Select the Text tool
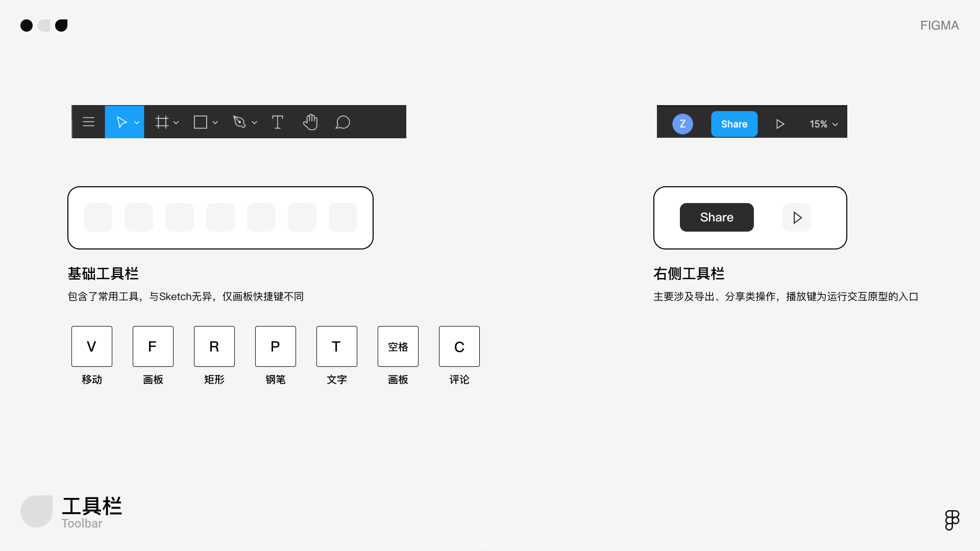This screenshot has width=980, height=551. [278, 122]
